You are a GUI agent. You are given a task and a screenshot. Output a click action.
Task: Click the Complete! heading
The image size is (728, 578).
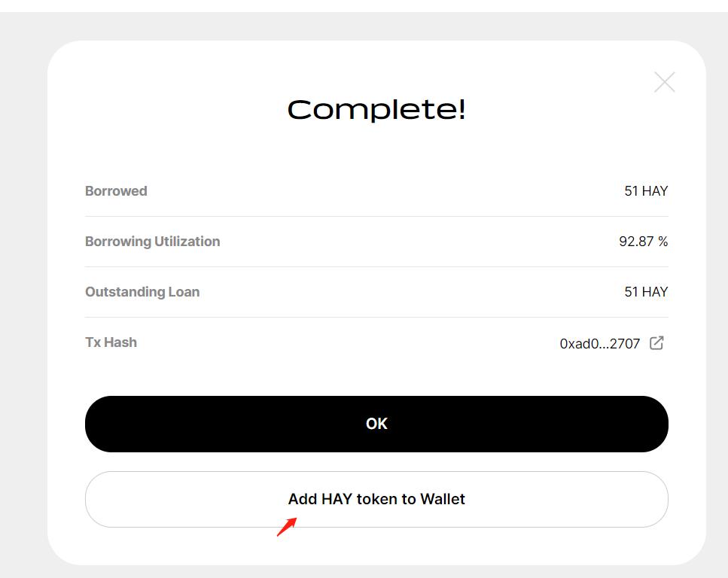tap(376, 110)
